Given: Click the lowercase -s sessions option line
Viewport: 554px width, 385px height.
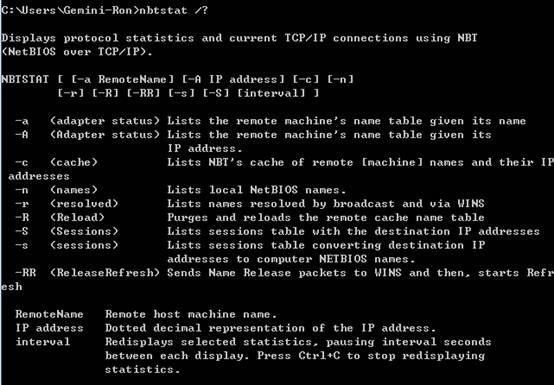Looking at the screenshot, I should pos(250,245).
